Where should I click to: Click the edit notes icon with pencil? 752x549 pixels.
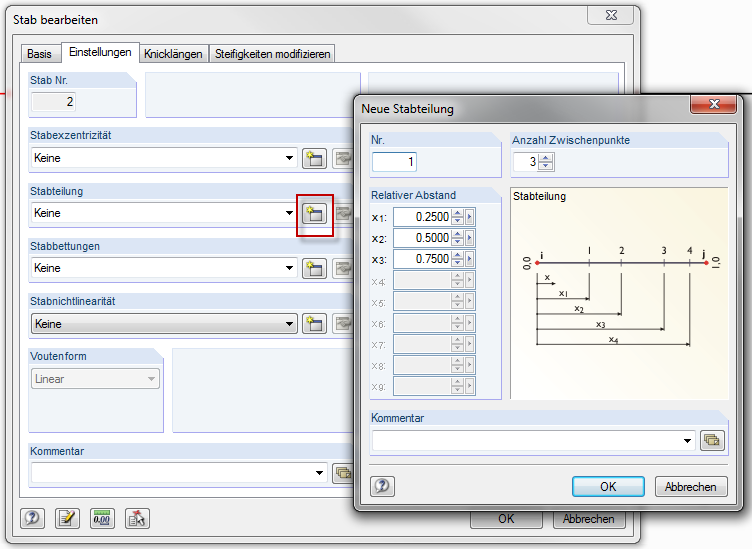(67, 518)
